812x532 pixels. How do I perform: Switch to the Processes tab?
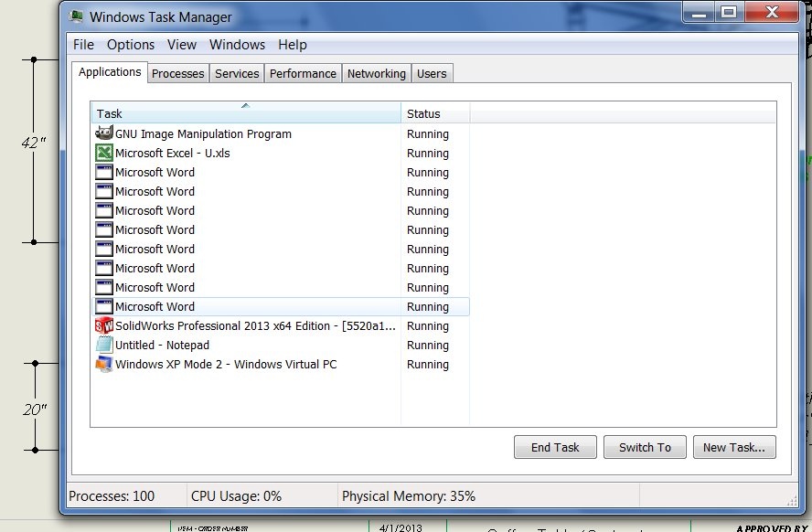178,73
